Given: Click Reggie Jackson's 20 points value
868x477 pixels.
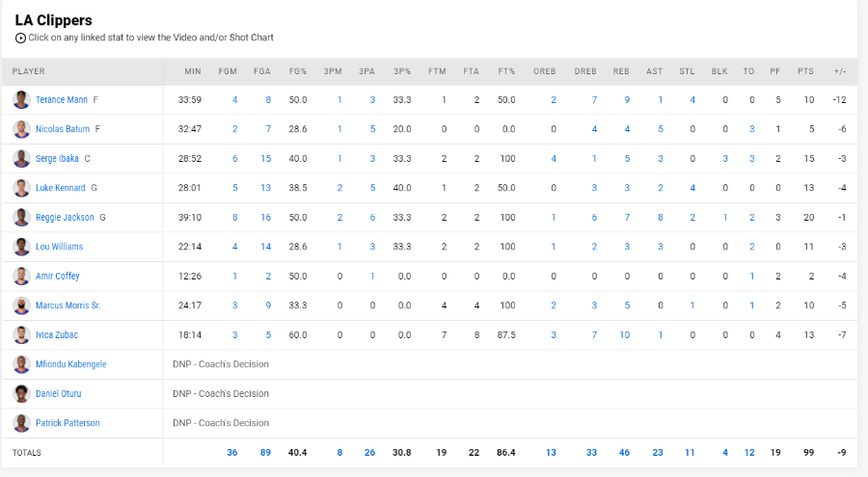Looking at the screenshot, I should click(809, 218).
